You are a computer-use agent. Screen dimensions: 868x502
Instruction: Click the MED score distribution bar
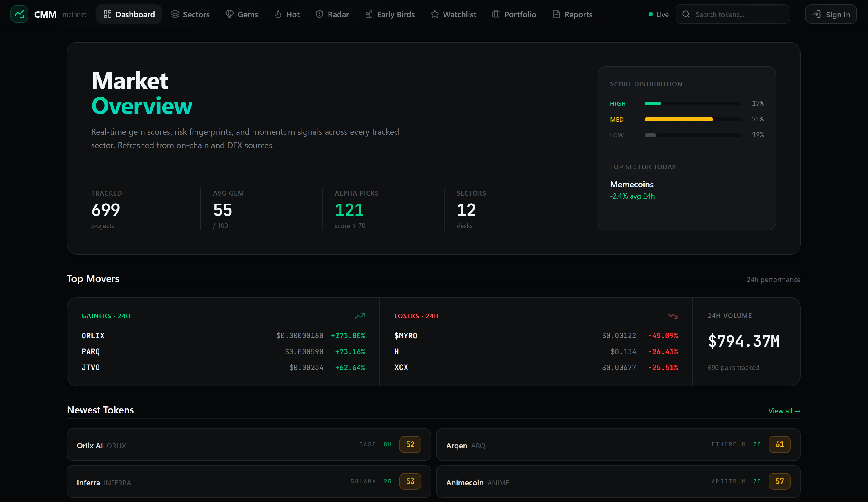(693, 119)
